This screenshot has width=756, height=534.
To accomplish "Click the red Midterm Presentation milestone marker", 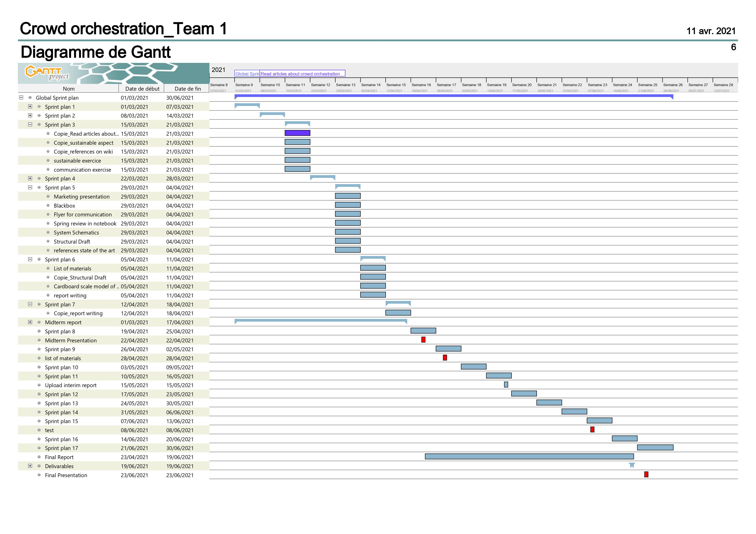I will [423, 340].
